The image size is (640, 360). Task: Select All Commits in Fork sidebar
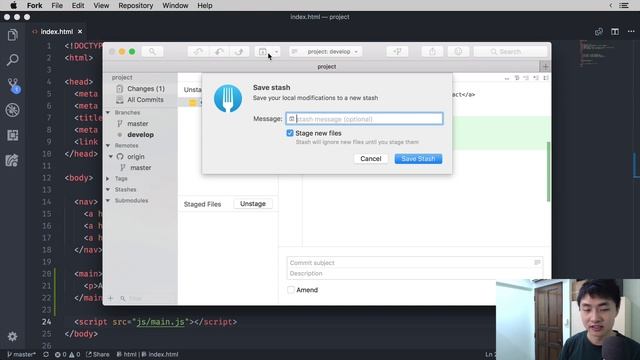pos(140,100)
